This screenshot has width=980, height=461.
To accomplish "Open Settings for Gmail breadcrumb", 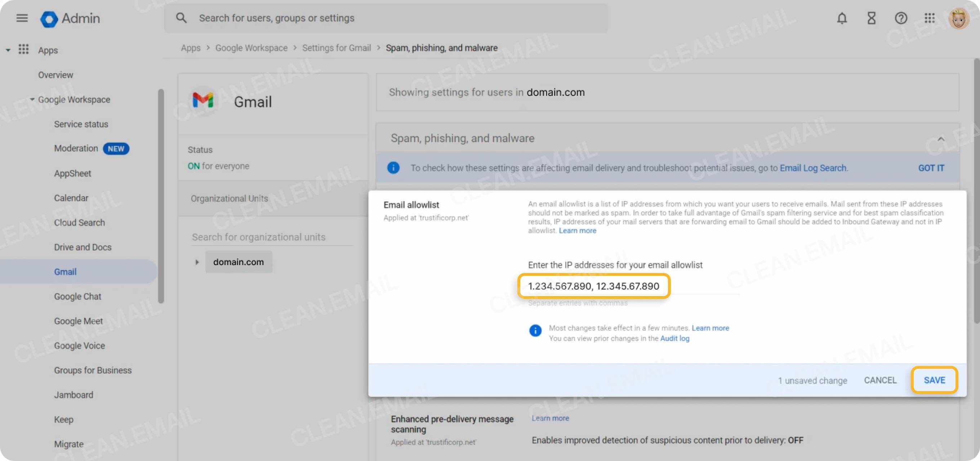I will [336, 48].
